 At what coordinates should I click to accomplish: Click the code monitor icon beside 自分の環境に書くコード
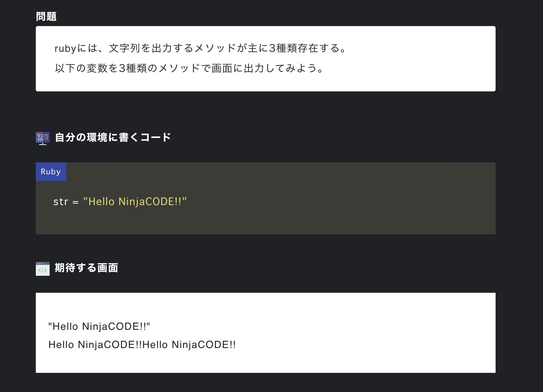43,138
